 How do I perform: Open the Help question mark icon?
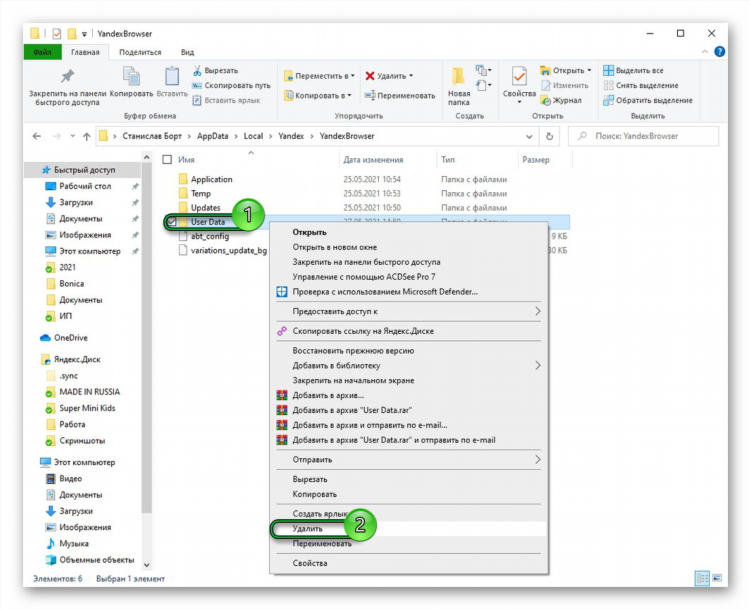[719, 52]
